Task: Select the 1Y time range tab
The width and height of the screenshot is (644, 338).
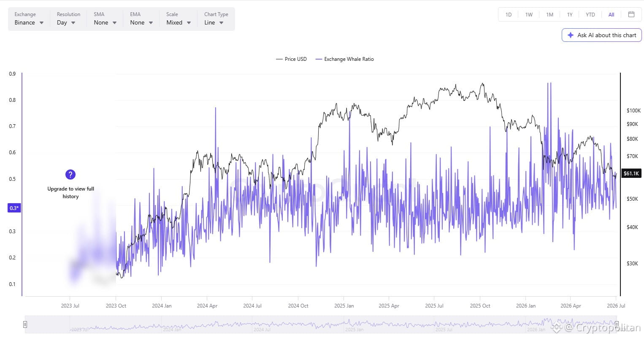Action: [570, 14]
